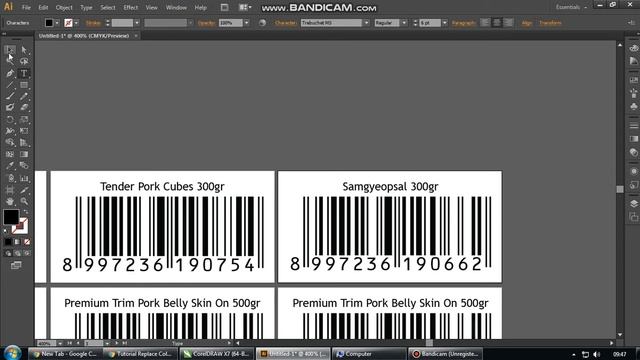
Task: Select the Mesh tool
Action: coord(10,154)
